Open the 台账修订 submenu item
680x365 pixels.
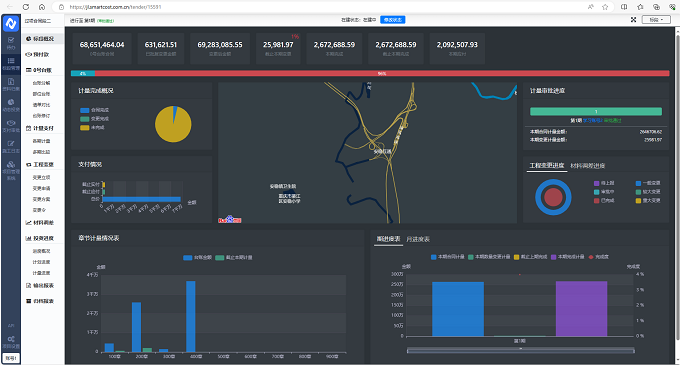[x=42, y=115]
